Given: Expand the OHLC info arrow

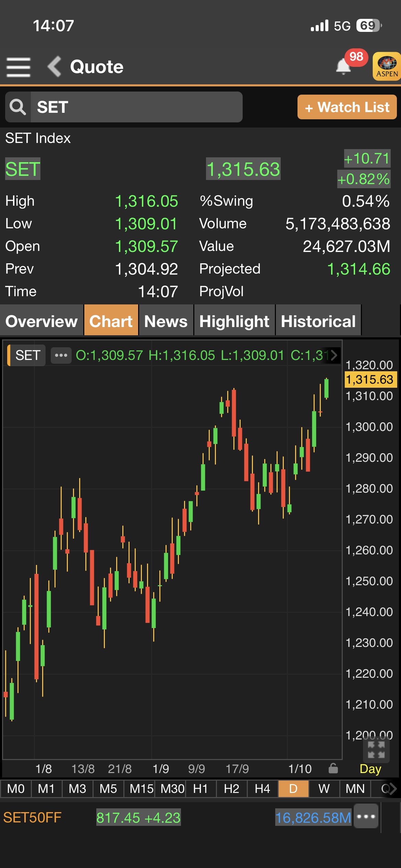Looking at the screenshot, I should coord(334,355).
